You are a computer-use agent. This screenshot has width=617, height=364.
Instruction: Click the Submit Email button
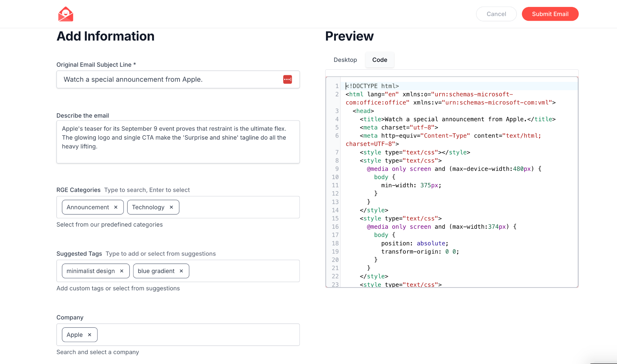point(550,14)
